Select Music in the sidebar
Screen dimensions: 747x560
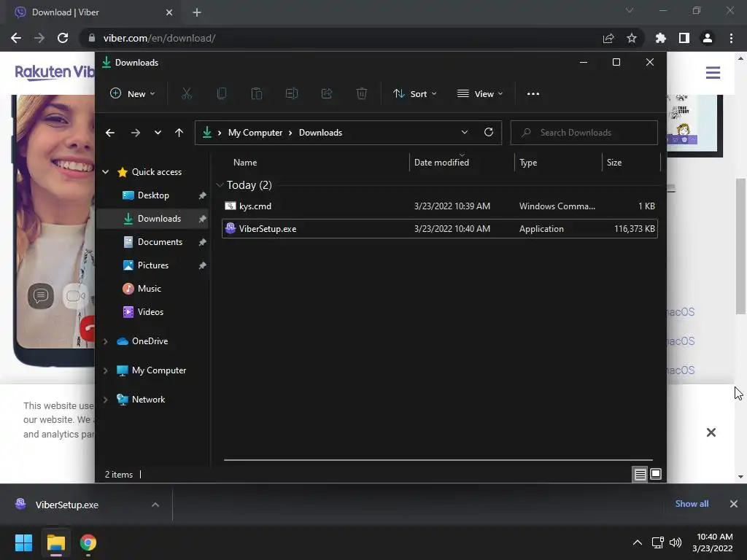[153, 289]
